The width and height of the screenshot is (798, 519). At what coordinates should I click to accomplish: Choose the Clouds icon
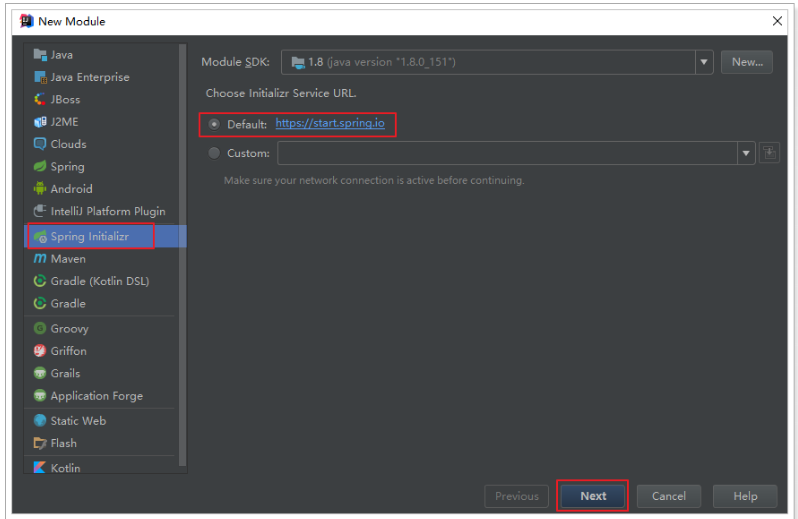click(x=40, y=144)
